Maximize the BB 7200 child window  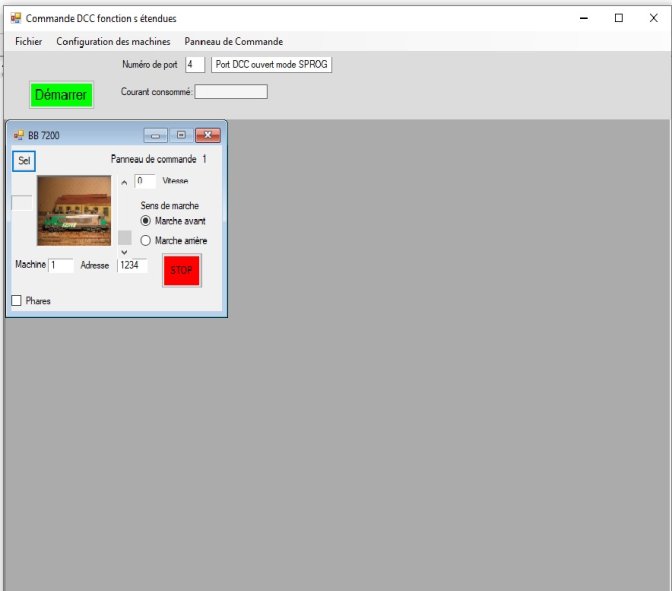coord(181,135)
